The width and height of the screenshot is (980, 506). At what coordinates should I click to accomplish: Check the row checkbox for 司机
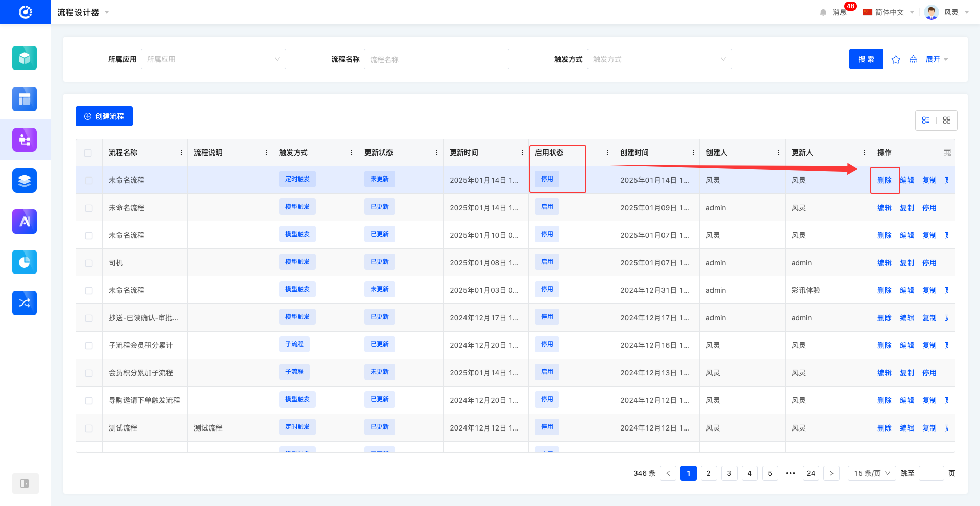pyautogui.click(x=89, y=263)
